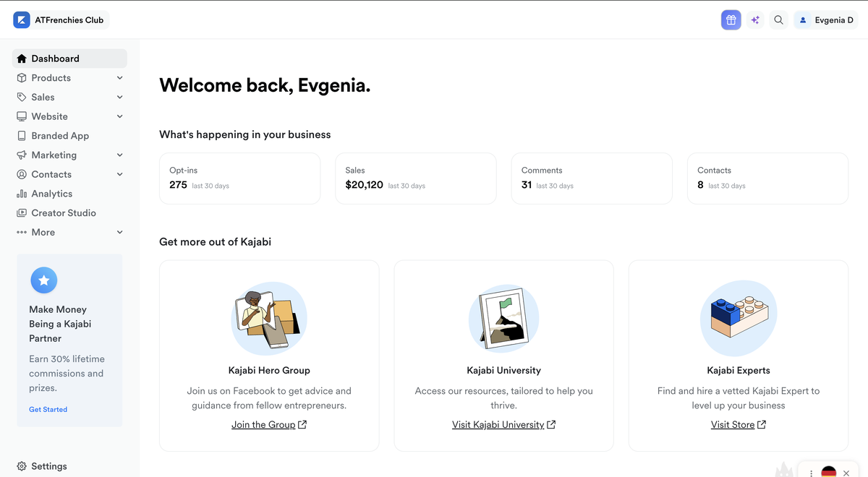The height and width of the screenshot is (477, 868).
Task: Select Dashboard in sidebar
Action: click(69, 59)
